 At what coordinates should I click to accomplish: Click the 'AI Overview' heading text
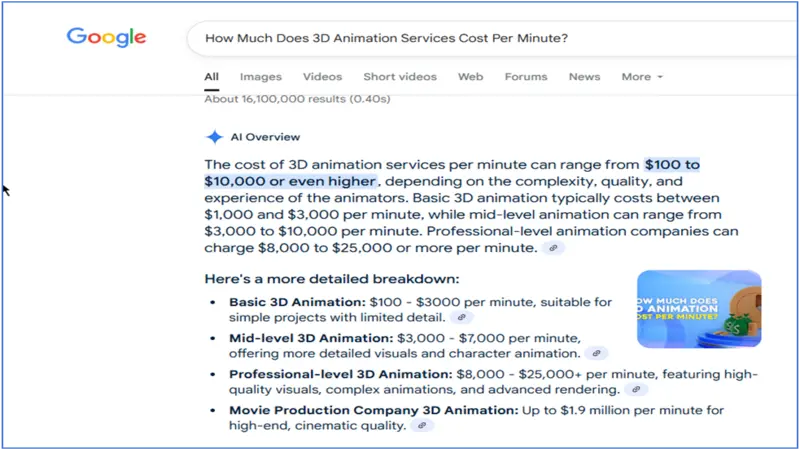[265, 137]
